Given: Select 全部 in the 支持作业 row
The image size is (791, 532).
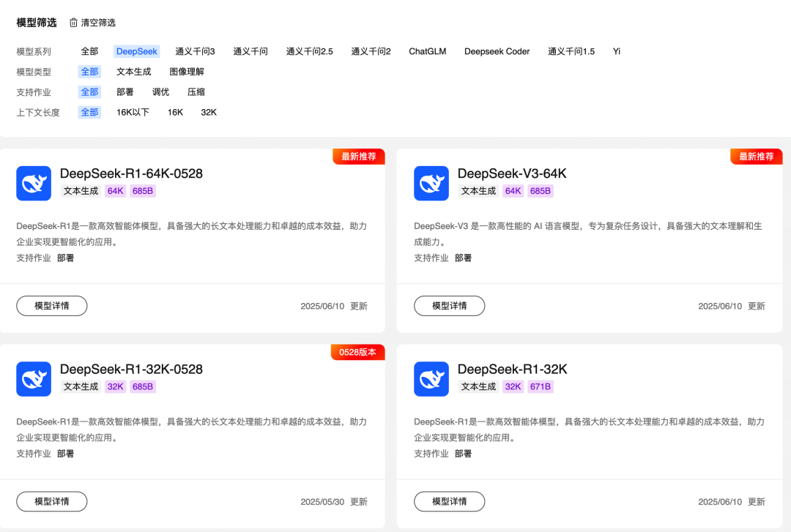Looking at the screenshot, I should (89, 91).
